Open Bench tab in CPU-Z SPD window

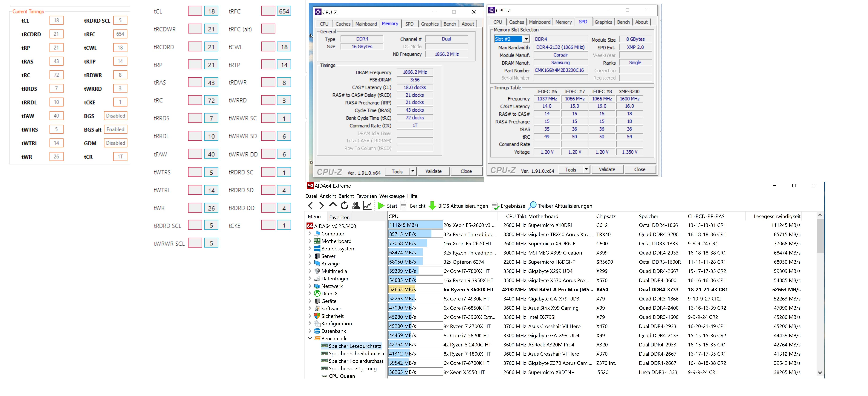click(623, 22)
